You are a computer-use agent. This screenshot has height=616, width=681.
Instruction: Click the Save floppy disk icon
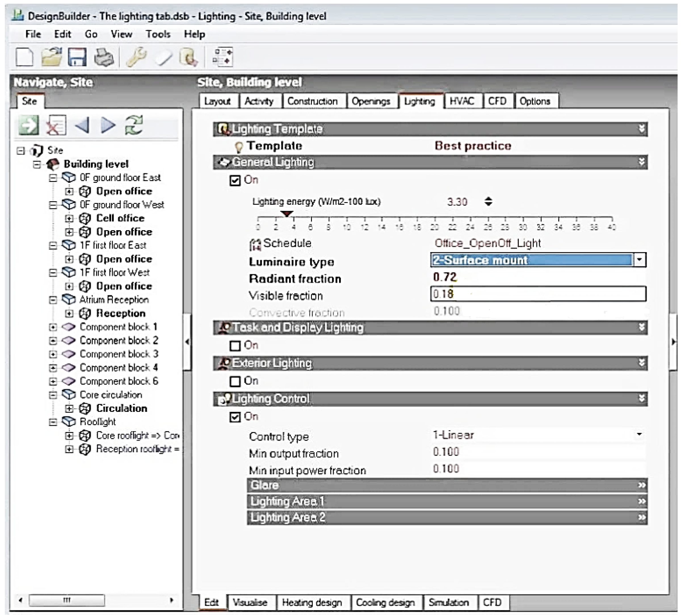point(77,57)
